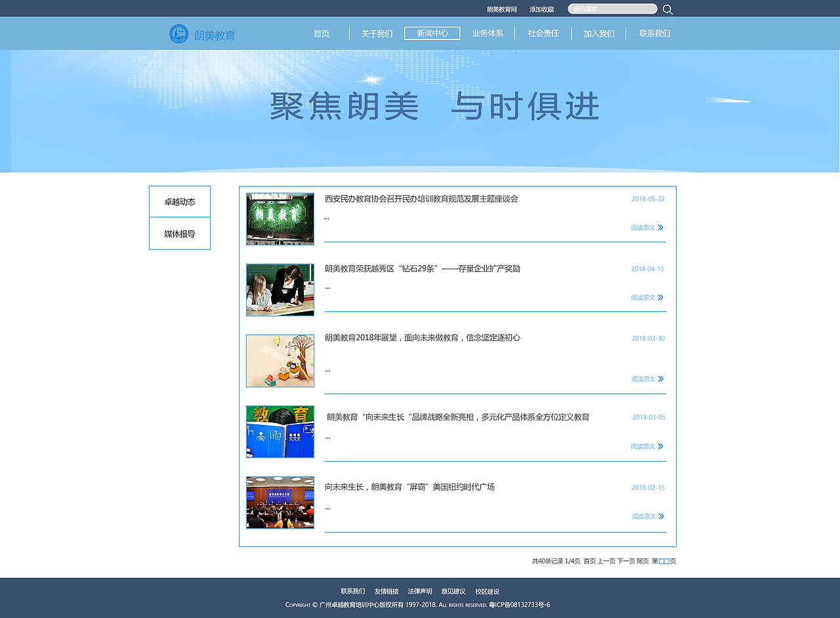Select the 媒体报导 sidebar tab
Image resolution: width=840 pixels, height=618 pixels.
[179, 233]
